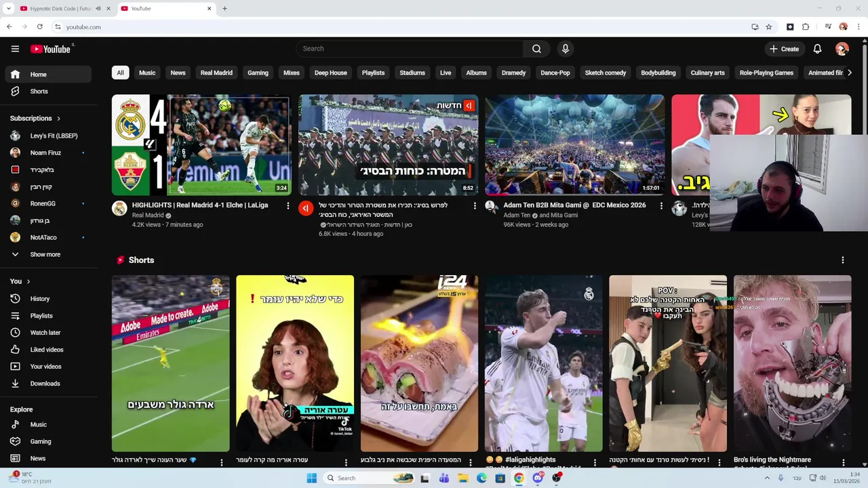Image resolution: width=868 pixels, height=488 pixels.
Task: Select the Sketch comedy filter chip
Action: [x=606, y=73]
